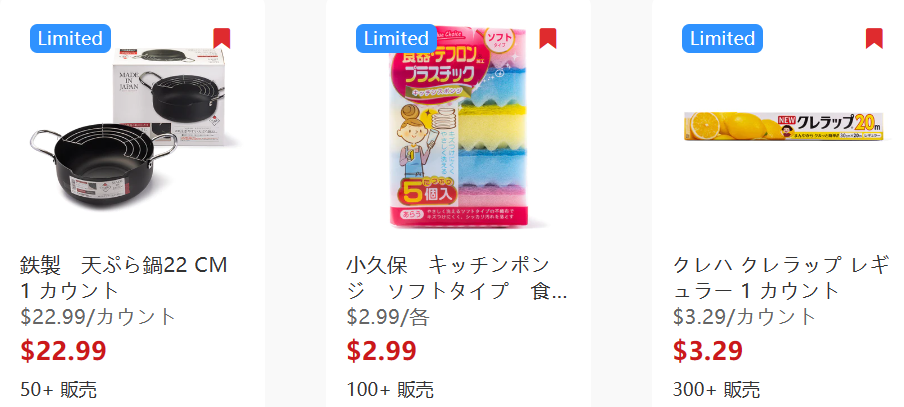Click the red $22.99 price
904x407 pixels.
pos(63,351)
